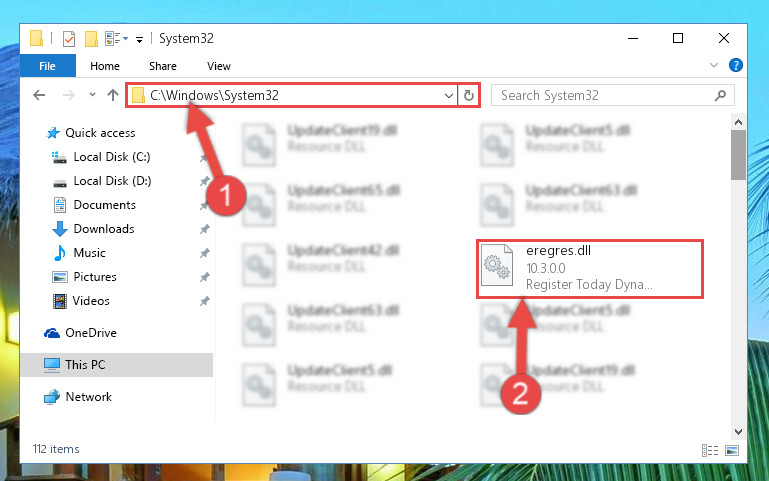769x481 pixels.
Task: Open the Share ribbon tab
Action: (163, 66)
